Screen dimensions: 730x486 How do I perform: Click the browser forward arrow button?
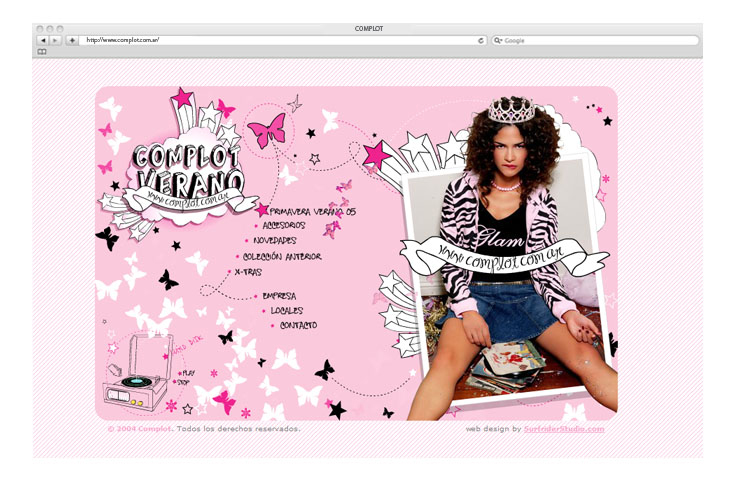pyautogui.click(x=55, y=40)
